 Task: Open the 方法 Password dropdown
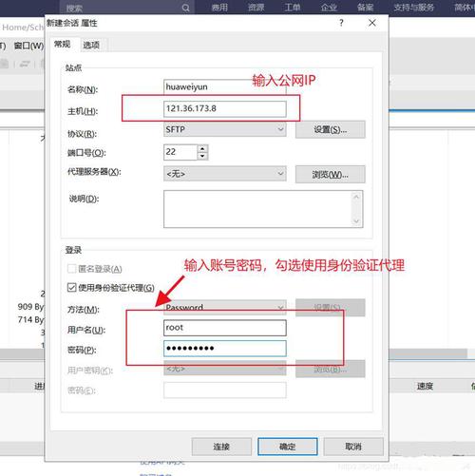pyautogui.click(x=225, y=307)
